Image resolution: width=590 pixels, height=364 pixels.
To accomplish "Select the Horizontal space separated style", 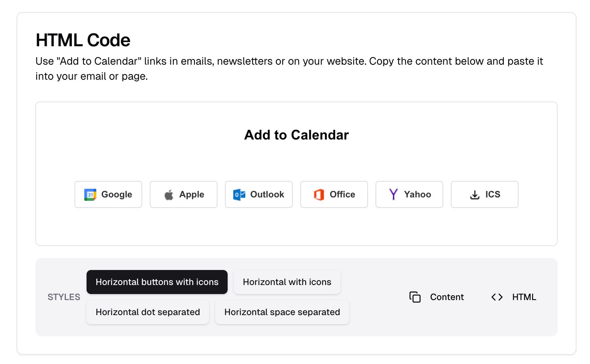I will tap(282, 312).
